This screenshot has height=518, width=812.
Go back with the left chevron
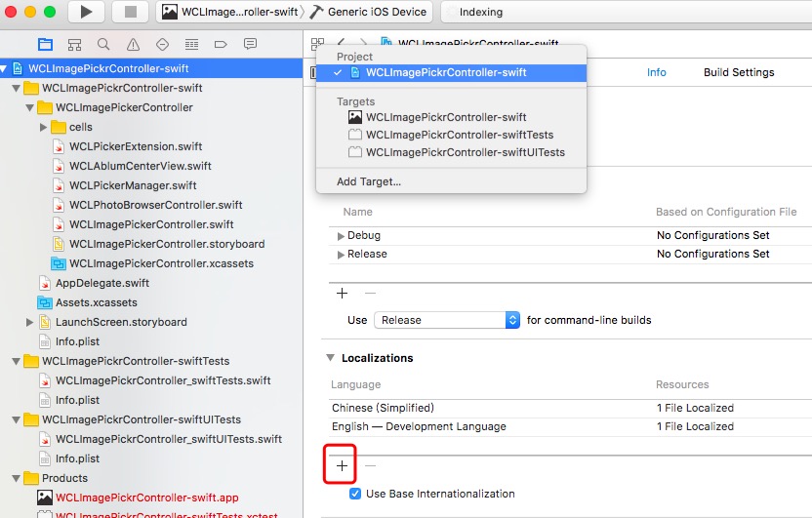(341, 42)
